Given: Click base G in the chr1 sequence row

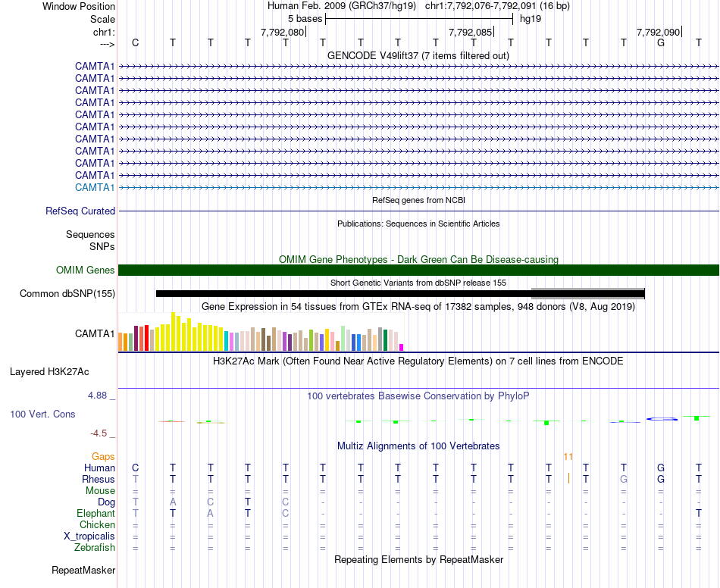Looking at the screenshot, I should 661,42.
